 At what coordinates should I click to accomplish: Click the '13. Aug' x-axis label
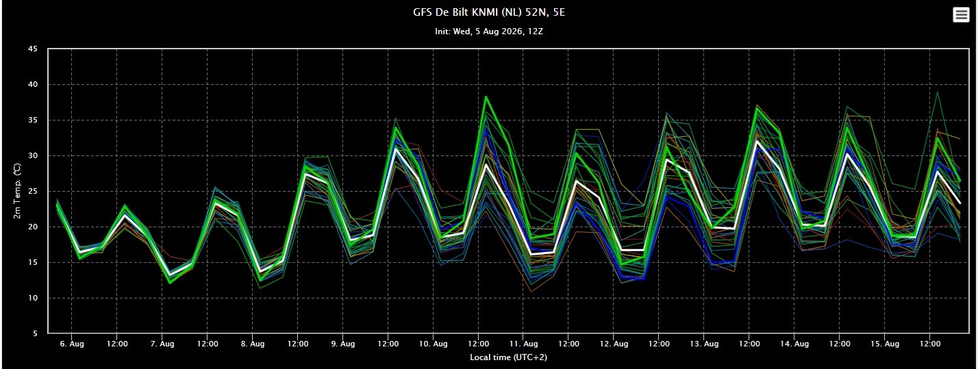coord(705,344)
